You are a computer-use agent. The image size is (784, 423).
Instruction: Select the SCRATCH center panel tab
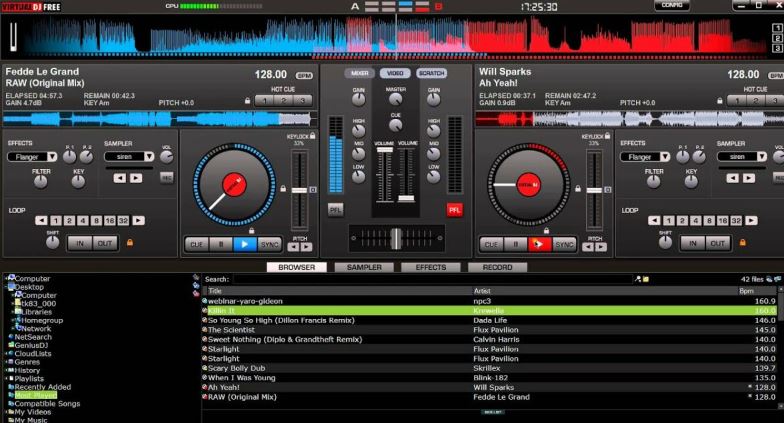(x=432, y=73)
